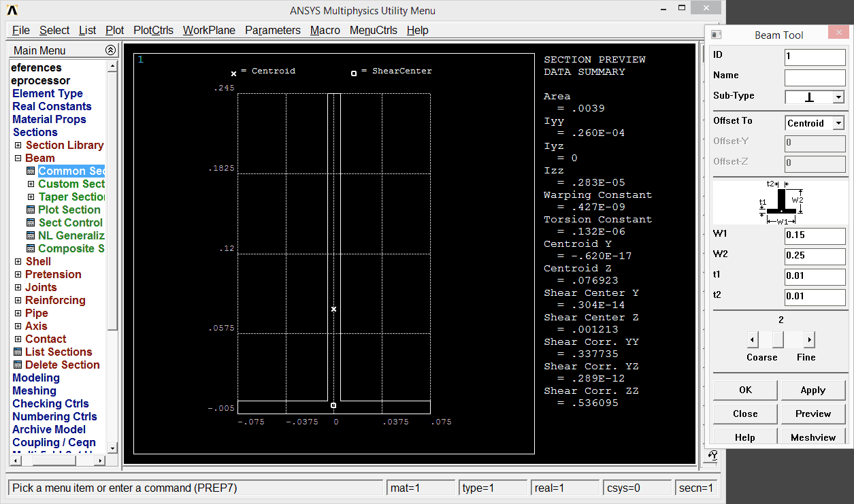This screenshot has width=854, height=504.
Task: Click the t2 input field
Action: [815, 297]
